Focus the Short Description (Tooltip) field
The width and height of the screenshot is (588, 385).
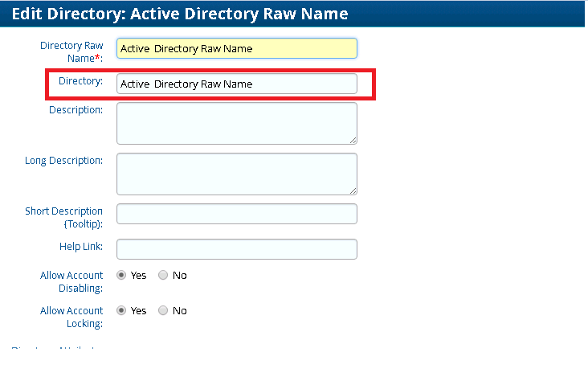tap(237, 214)
